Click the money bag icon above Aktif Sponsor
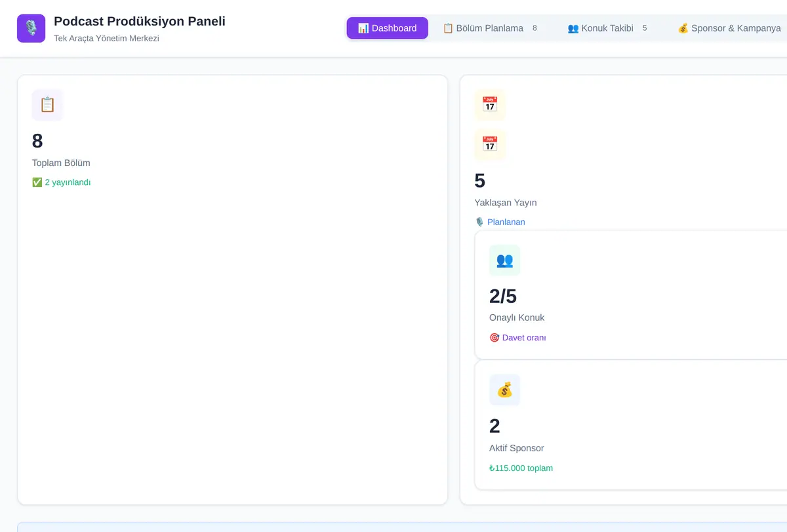 pyautogui.click(x=505, y=390)
